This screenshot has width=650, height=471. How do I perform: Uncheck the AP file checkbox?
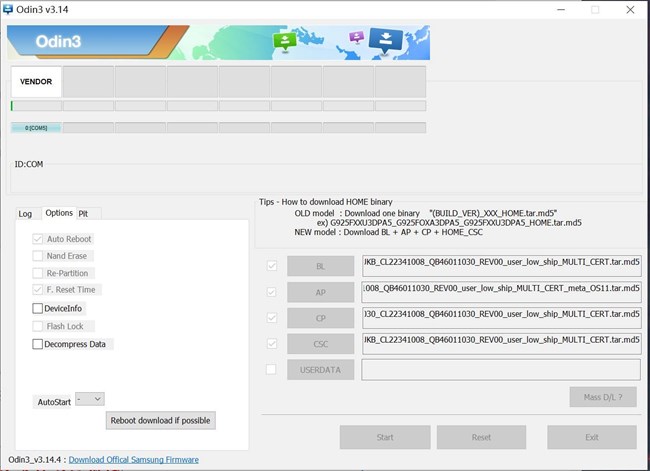[x=272, y=292]
